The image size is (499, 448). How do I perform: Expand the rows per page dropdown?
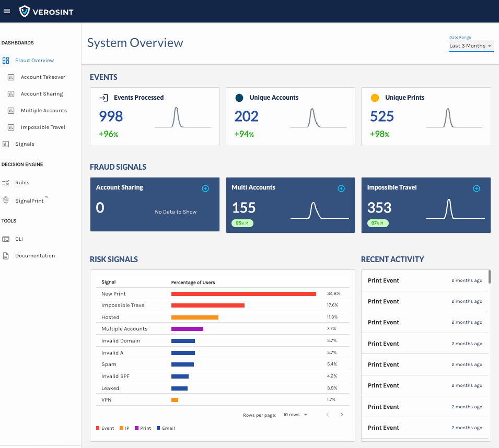[296, 415]
